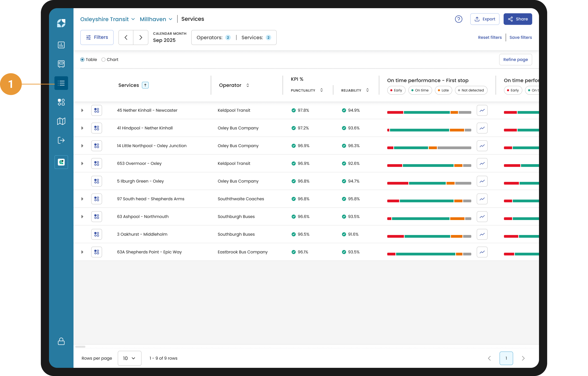Image resolution: width=588 pixels, height=376 pixels.
Task: Click the Reset filters link
Action: click(x=490, y=37)
